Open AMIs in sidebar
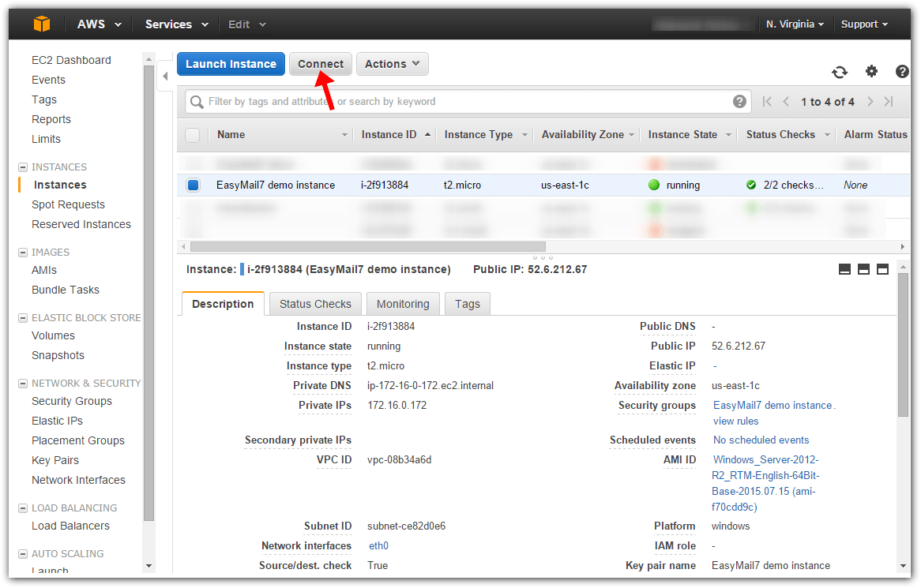This screenshot has height=588, width=921. coord(44,271)
